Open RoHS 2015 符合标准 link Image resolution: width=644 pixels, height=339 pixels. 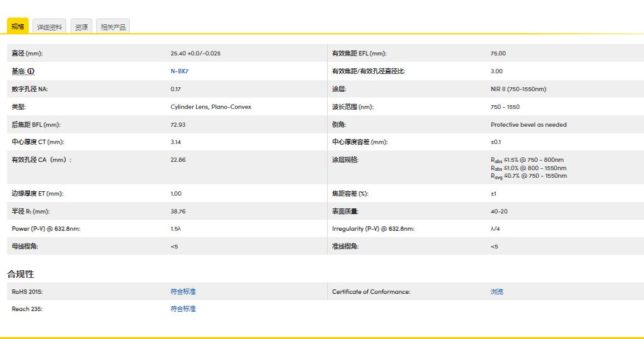[x=183, y=291]
